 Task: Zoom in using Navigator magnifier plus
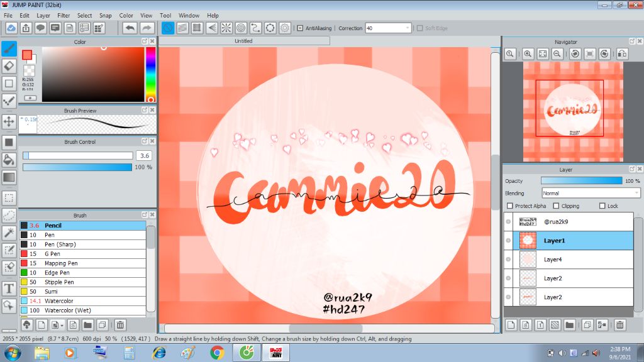(528, 54)
